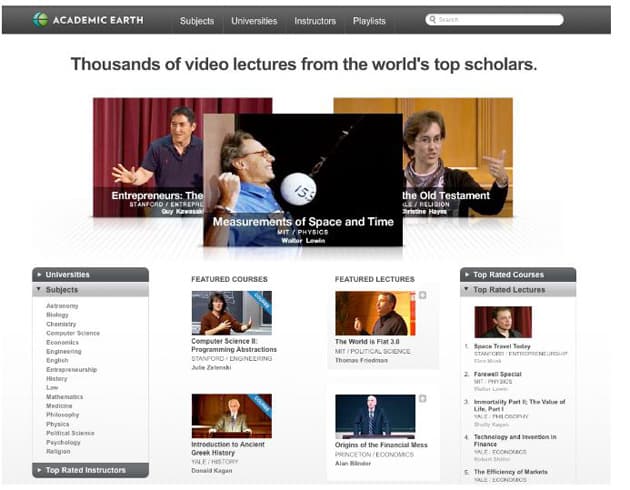Select Computer Science in the subjects list

point(73,333)
